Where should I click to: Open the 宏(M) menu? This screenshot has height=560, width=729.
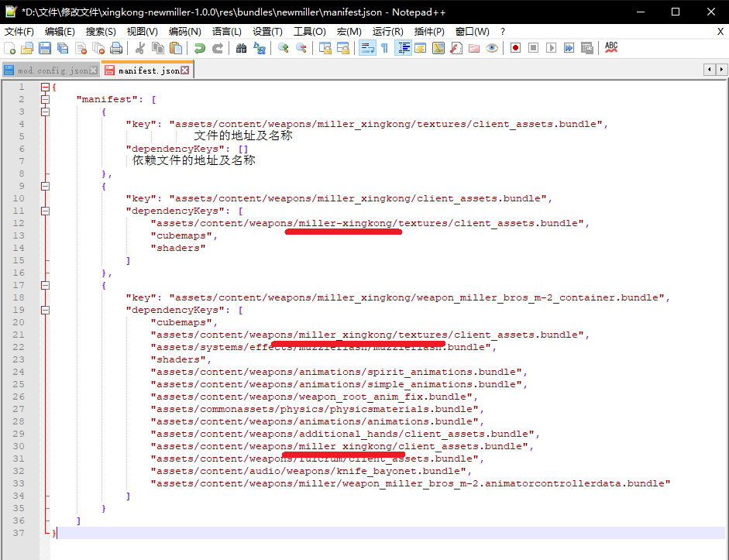[x=349, y=32]
